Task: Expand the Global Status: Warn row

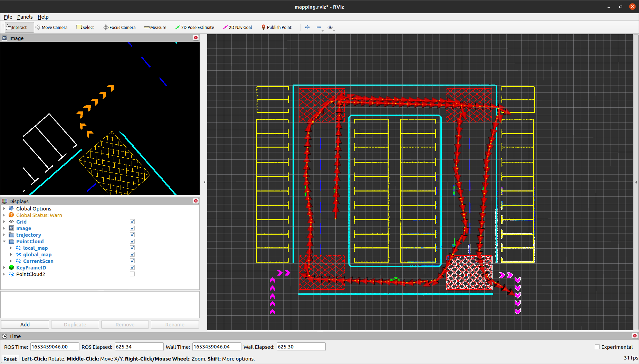Action: pyautogui.click(x=4, y=215)
